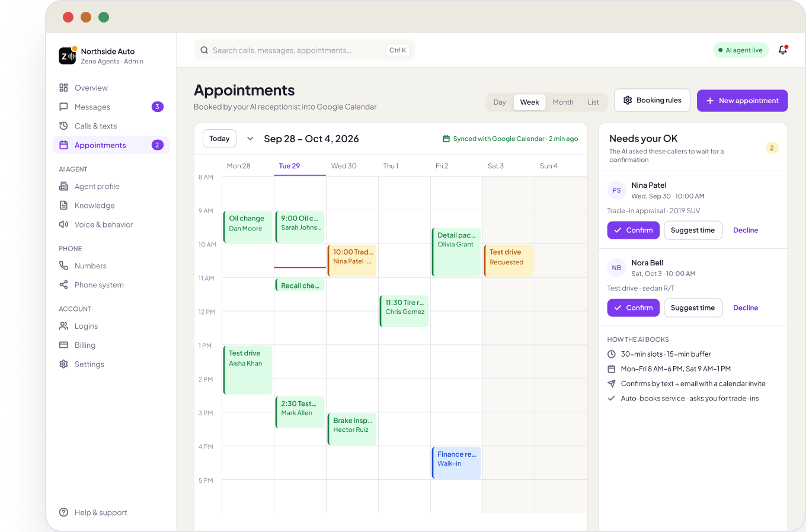Switch to Day view
This screenshot has width=806, height=532.
point(500,102)
